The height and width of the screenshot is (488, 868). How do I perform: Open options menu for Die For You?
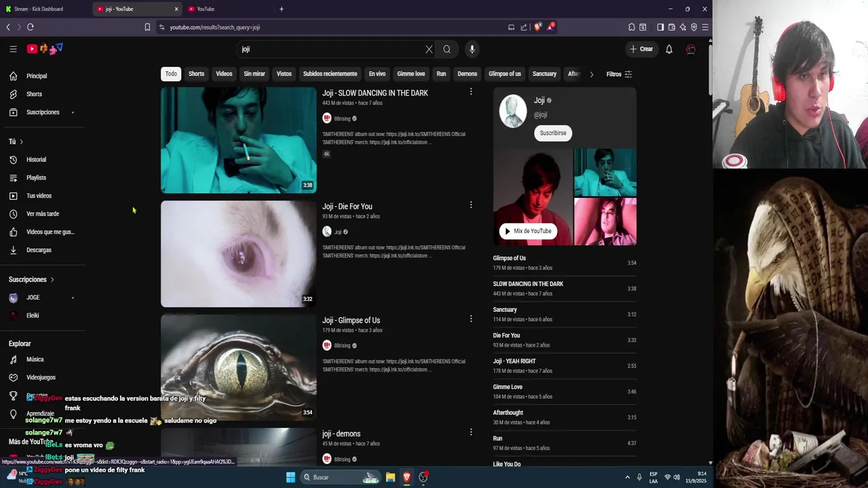coord(471,205)
